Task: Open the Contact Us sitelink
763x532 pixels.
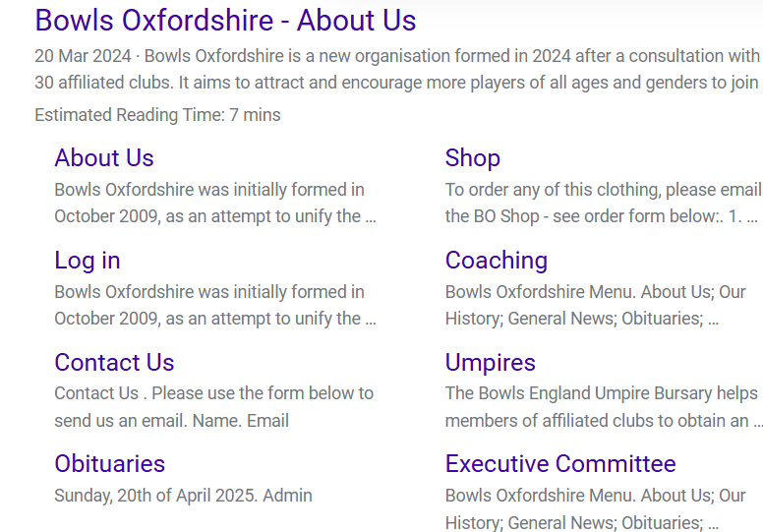Action: tap(114, 362)
